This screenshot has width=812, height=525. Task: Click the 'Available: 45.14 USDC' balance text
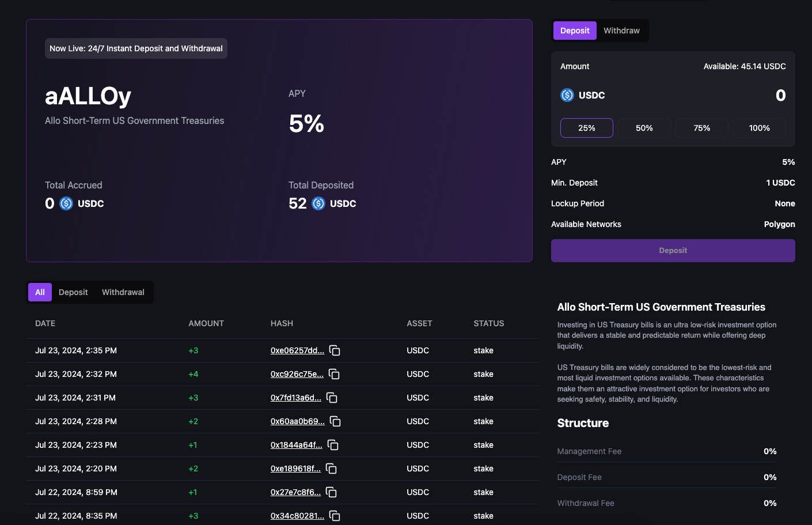pyautogui.click(x=745, y=66)
